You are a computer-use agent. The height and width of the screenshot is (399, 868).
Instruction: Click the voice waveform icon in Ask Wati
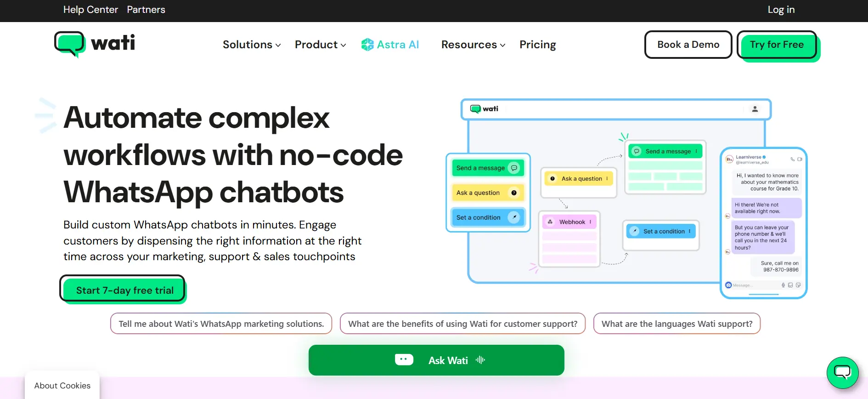[x=480, y=360]
